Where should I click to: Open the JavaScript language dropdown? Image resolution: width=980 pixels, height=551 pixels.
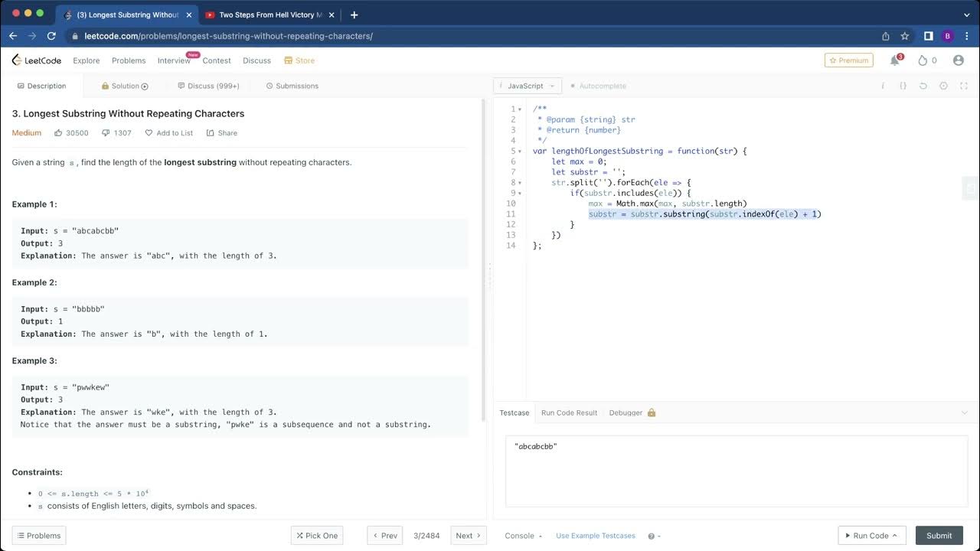(528, 86)
